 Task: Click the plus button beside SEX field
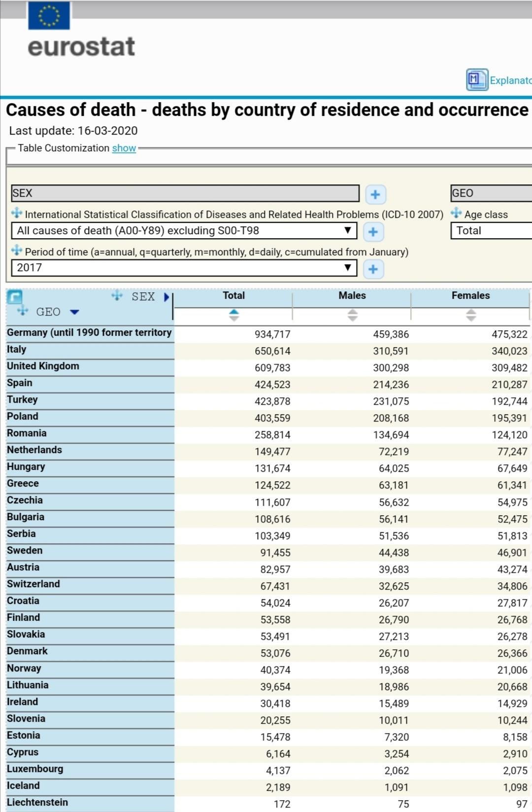(375, 194)
